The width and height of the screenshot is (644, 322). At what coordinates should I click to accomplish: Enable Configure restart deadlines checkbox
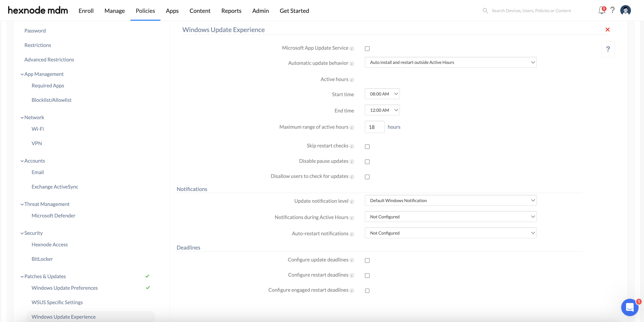(x=367, y=275)
